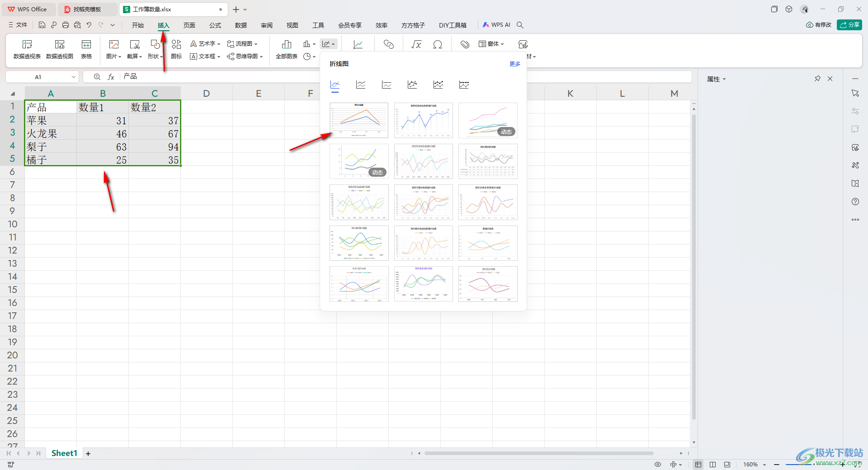Click the WPS AI button

(x=496, y=25)
